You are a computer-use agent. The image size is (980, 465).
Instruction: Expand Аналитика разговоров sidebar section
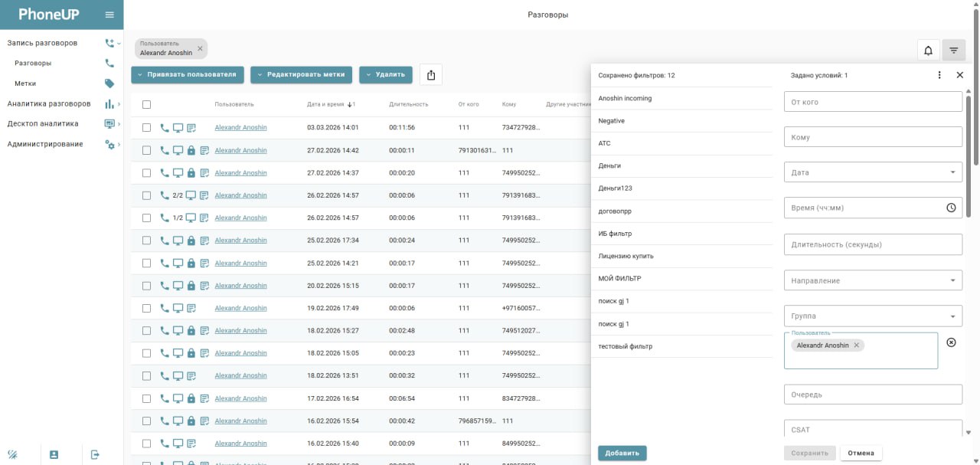pyautogui.click(x=49, y=103)
